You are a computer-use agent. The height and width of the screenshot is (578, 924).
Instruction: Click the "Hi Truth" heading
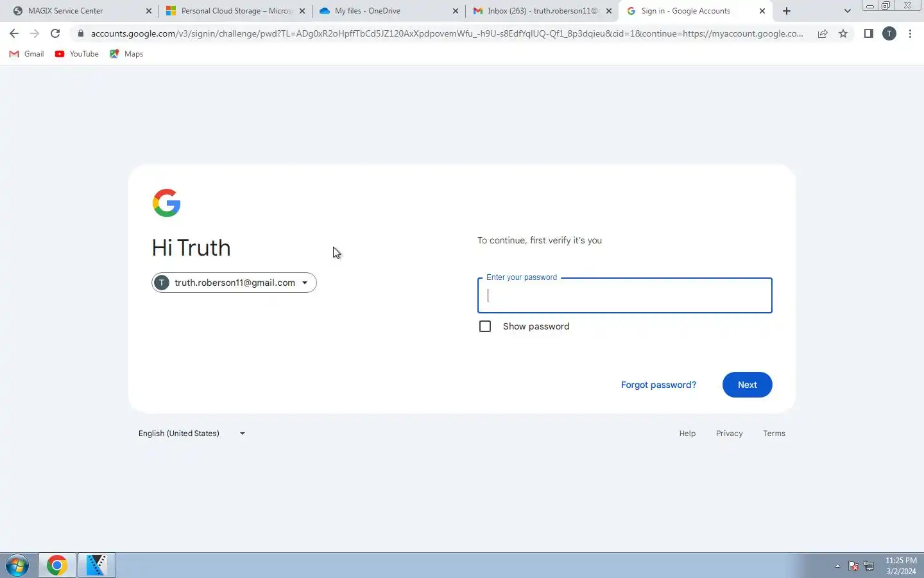coord(191,248)
